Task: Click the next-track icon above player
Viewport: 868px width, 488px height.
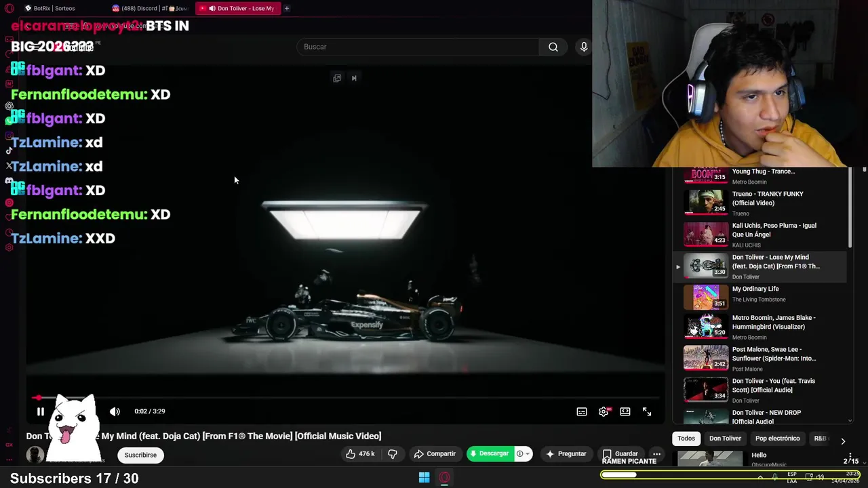Action: 354,78
